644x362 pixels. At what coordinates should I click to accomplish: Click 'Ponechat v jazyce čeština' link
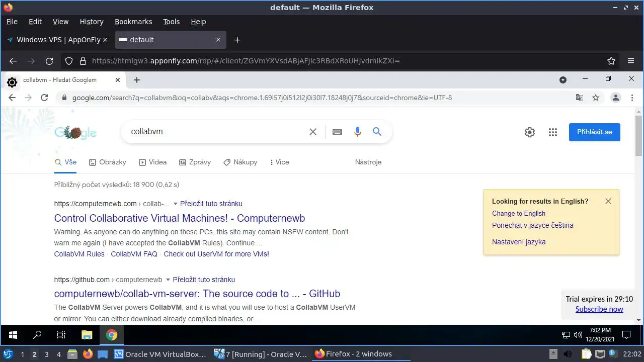(x=533, y=226)
